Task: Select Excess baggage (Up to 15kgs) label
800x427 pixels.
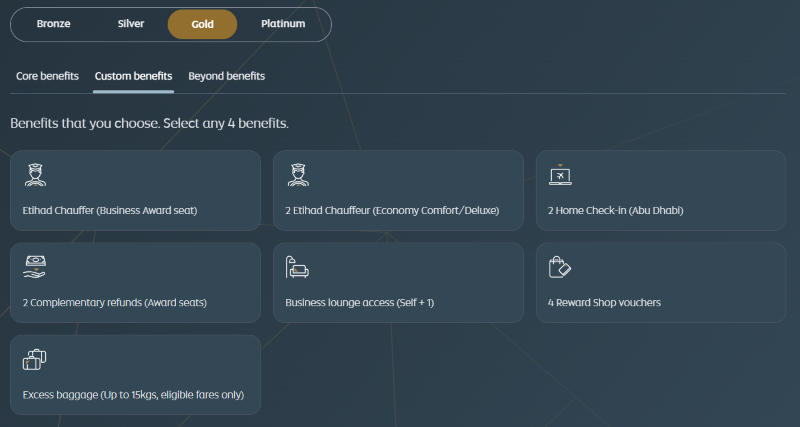Action: (133, 395)
